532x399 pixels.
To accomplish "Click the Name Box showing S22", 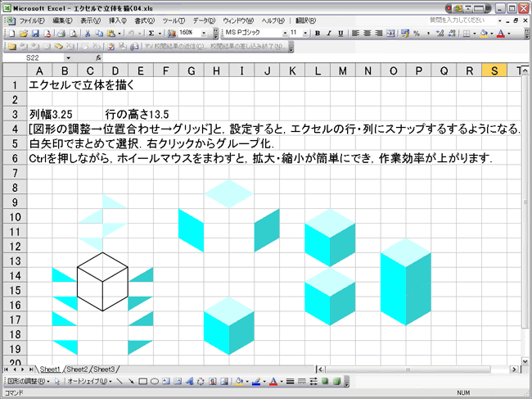I will (x=34, y=58).
